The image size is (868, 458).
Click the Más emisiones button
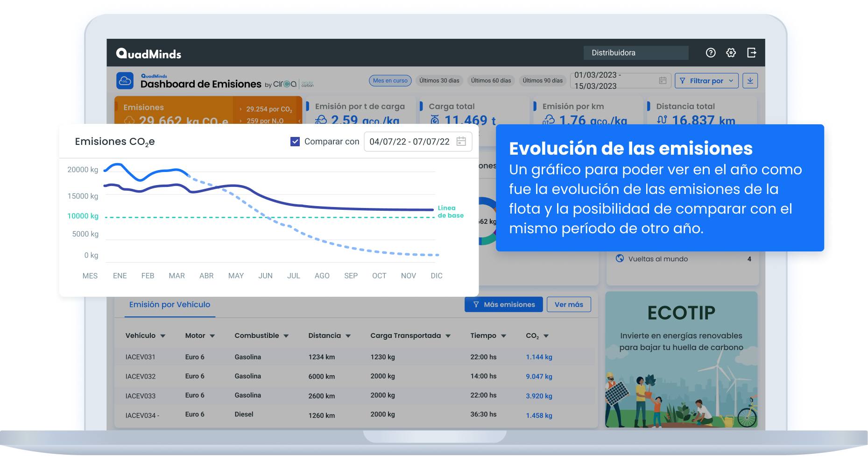pos(503,305)
